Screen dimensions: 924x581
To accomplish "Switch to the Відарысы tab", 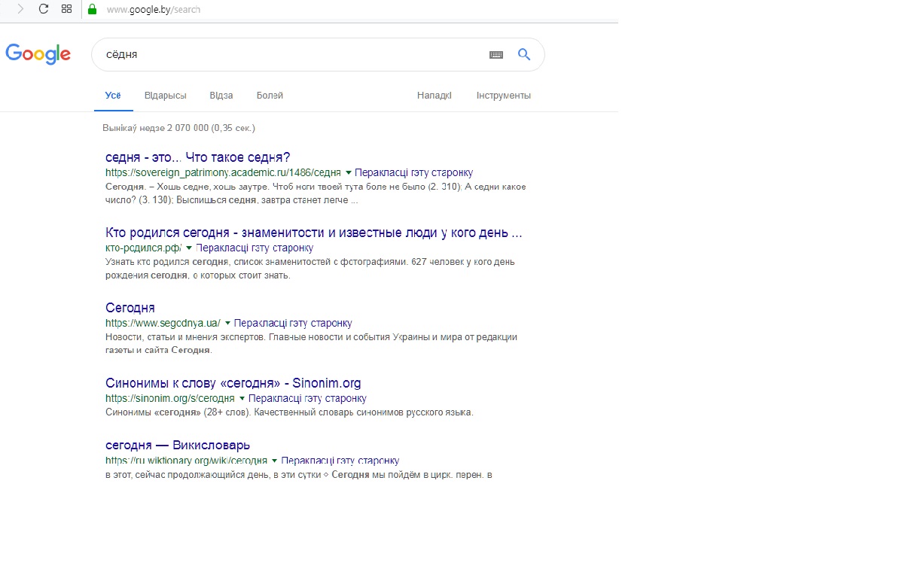I will coord(165,96).
